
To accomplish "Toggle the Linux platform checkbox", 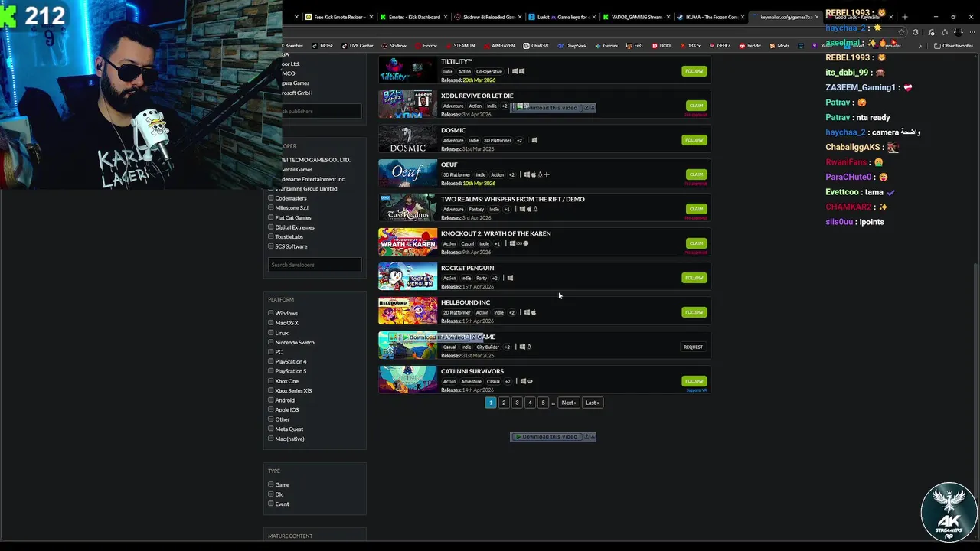I will pos(270,333).
